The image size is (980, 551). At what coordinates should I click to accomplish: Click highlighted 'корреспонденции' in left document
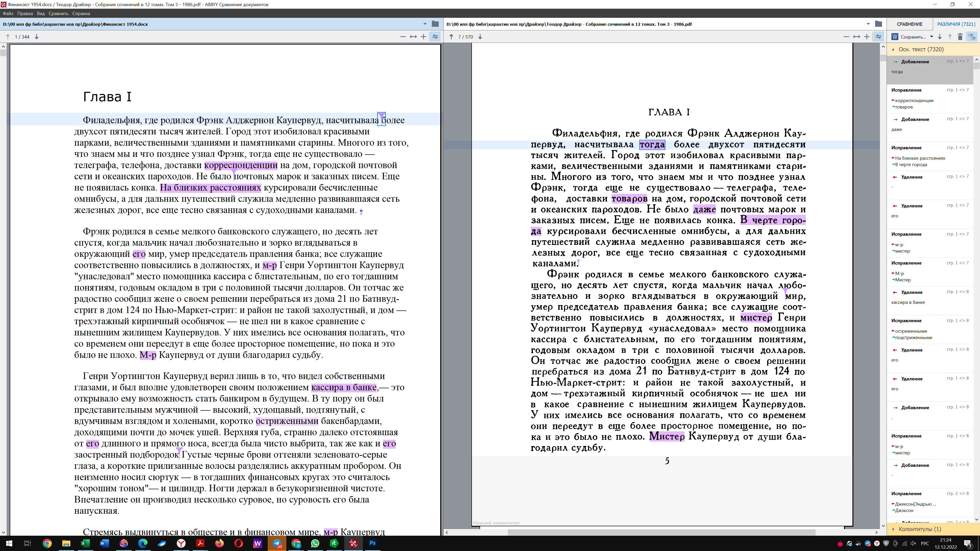pos(241,165)
